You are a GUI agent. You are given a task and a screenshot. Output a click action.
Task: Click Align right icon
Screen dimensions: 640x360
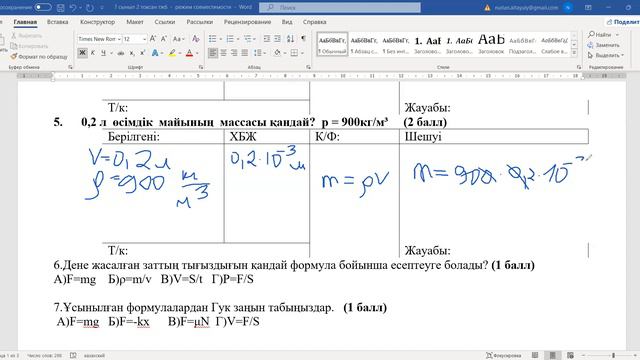pyautogui.click(x=234, y=53)
